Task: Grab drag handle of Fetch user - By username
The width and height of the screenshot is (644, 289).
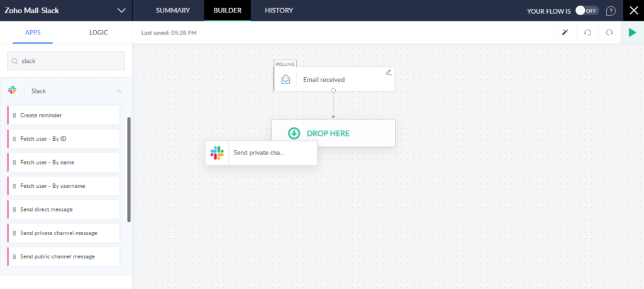Action: [x=15, y=186]
